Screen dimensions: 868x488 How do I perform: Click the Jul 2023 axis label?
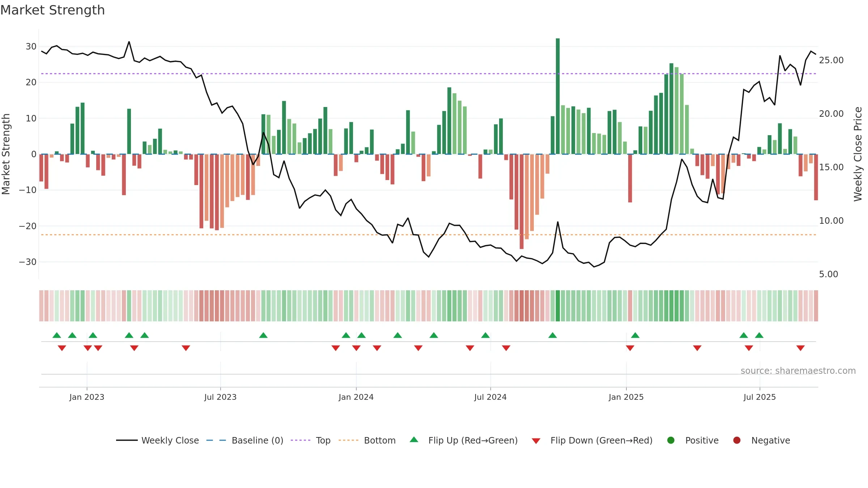click(x=220, y=397)
